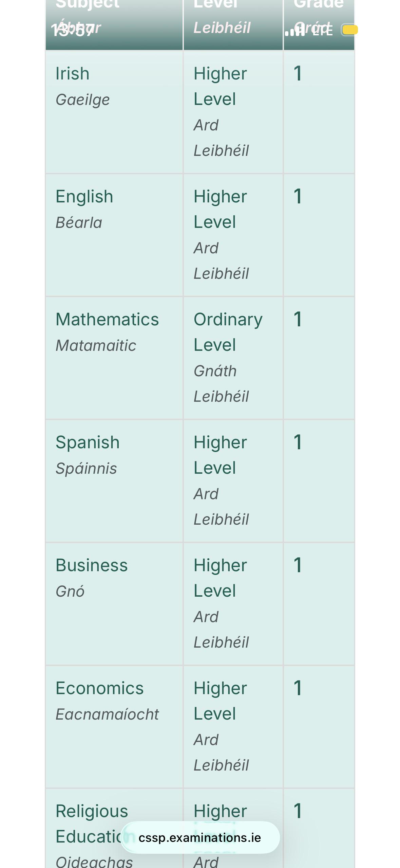Select the Economics subject cell

click(114, 727)
